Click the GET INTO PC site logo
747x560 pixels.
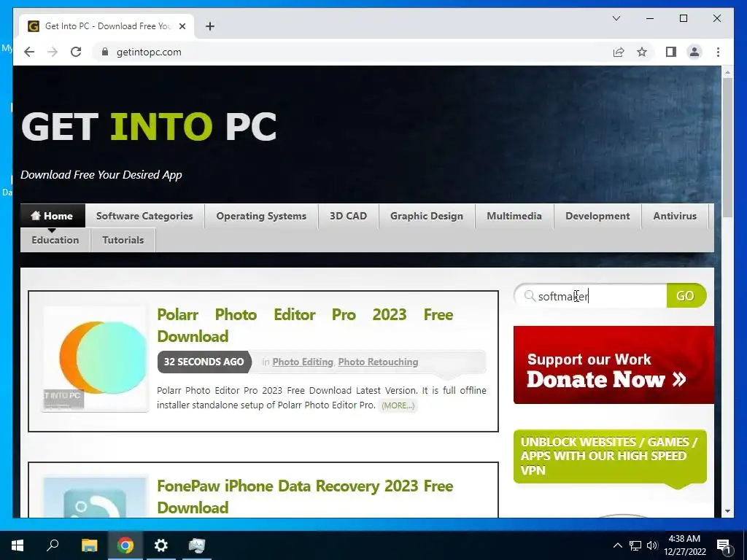[x=149, y=127]
